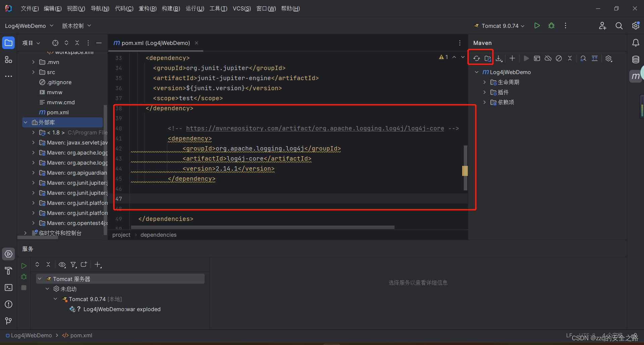Viewport: 644px width, 345px height.
Task: Go to next highlighted warning arrow
Action: tap(463, 57)
